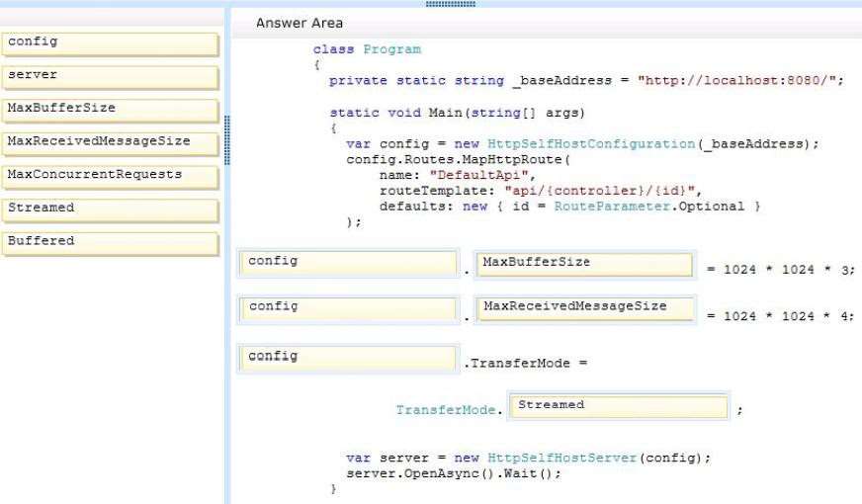This screenshot has width=862, height=504.
Task: Click the 'static void Main' code line
Action: point(457,113)
